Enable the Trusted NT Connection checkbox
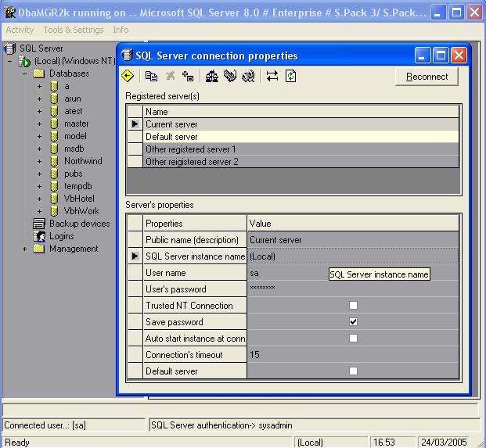This screenshot has height=448, width=486. [353, 306]
